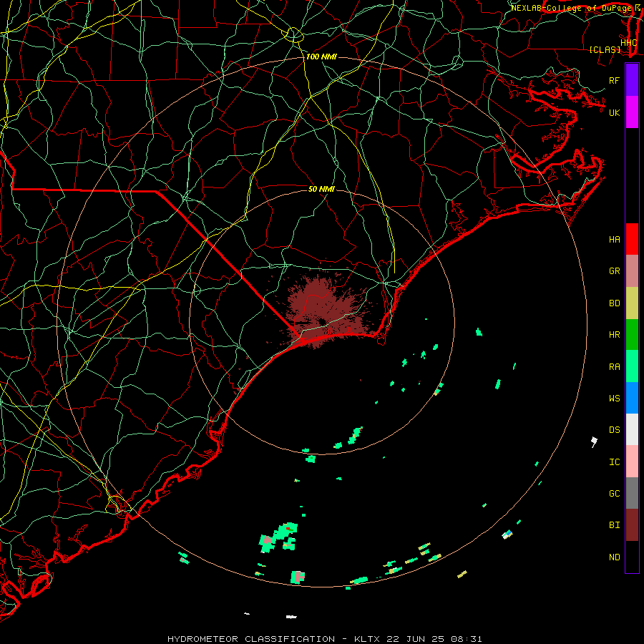
Task: Click the BI brown legend swatch
Action: click(632, 525)
